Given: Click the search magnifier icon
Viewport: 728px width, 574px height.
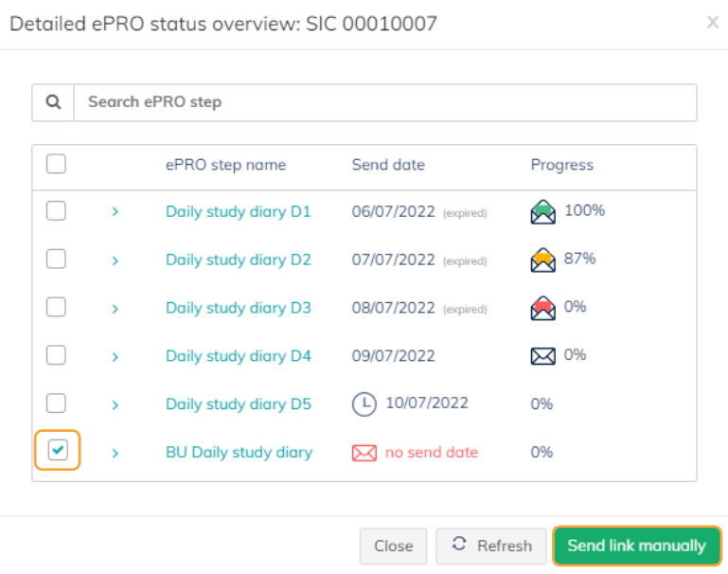Looking at the screenshot, I should (53, 102).
